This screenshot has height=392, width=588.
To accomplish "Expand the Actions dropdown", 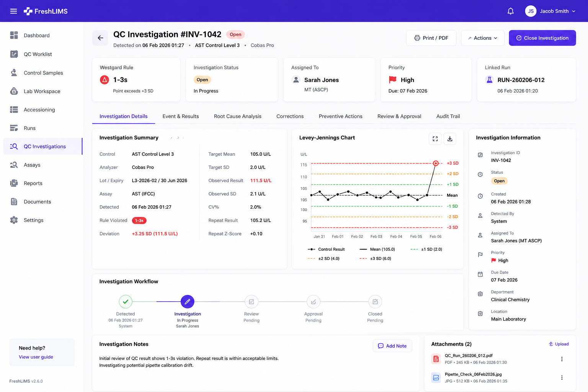I will coord(483,38).
